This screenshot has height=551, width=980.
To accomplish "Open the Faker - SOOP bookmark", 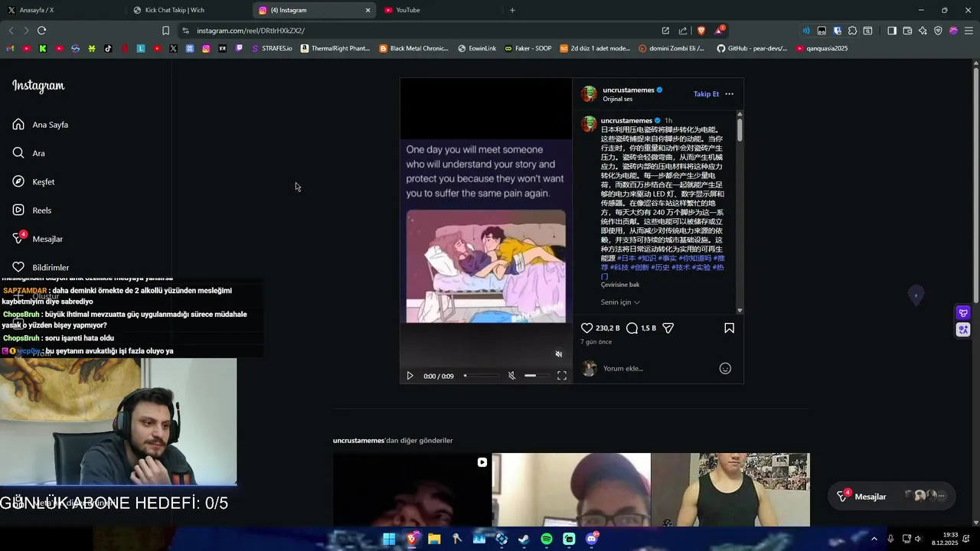I will [x=528, y=48].
